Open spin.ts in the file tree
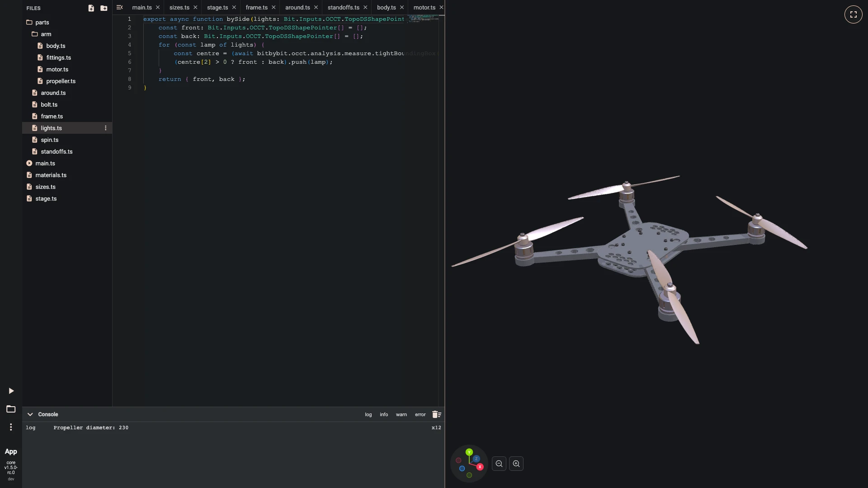Viewport: 868px width, 488px height. (67, 140)
